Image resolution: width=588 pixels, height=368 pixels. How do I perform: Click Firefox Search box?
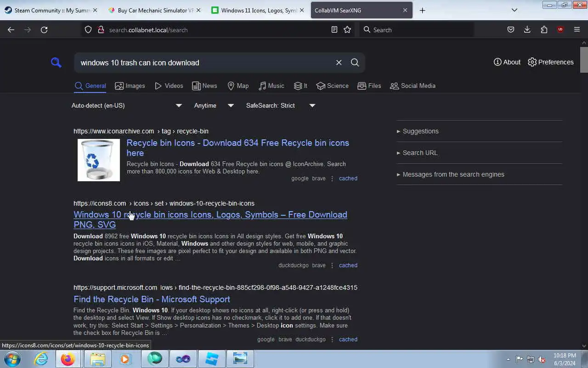(416, 29)
